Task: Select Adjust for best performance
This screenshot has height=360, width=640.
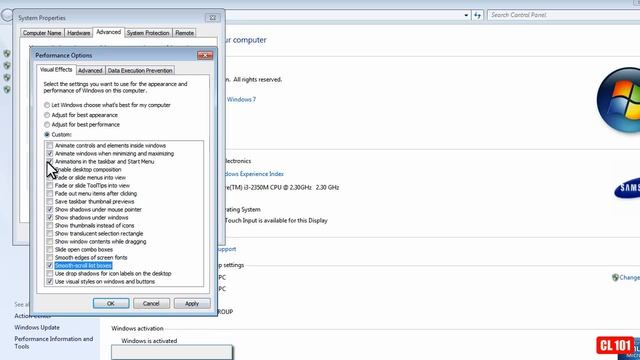Action: 47,124
